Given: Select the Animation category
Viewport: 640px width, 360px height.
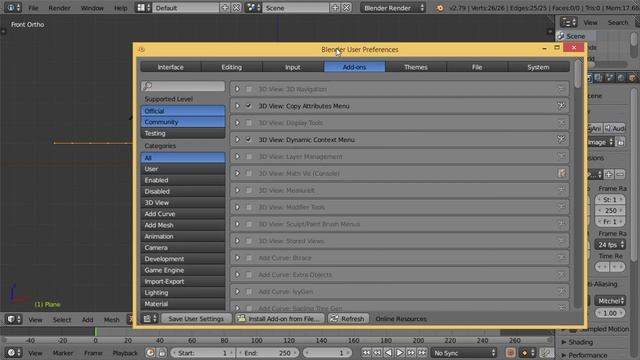Looking at the screenshot, I should point(183,236).
